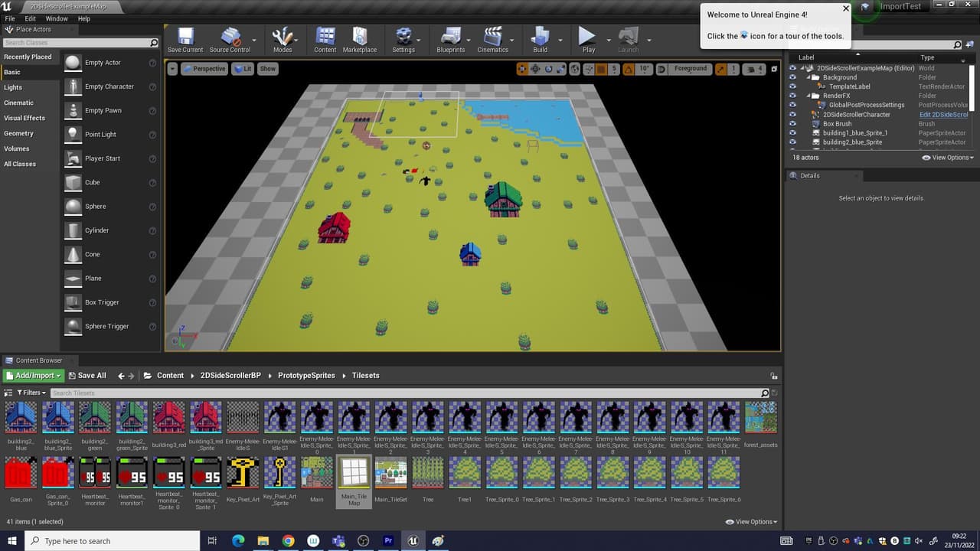The width and height of the screenshot is (980, 551).
Task: Open the Foreground snap layer dropdown
Action: [691, 69]
